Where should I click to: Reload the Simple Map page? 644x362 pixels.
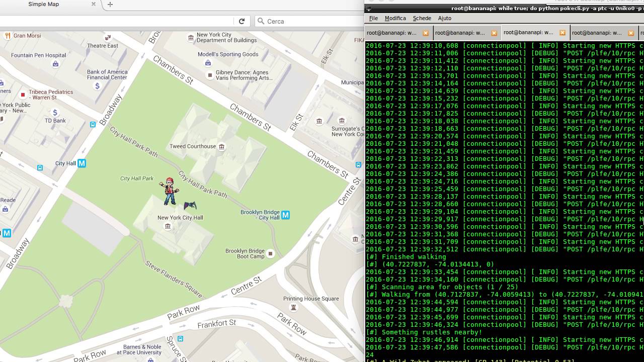242,21
